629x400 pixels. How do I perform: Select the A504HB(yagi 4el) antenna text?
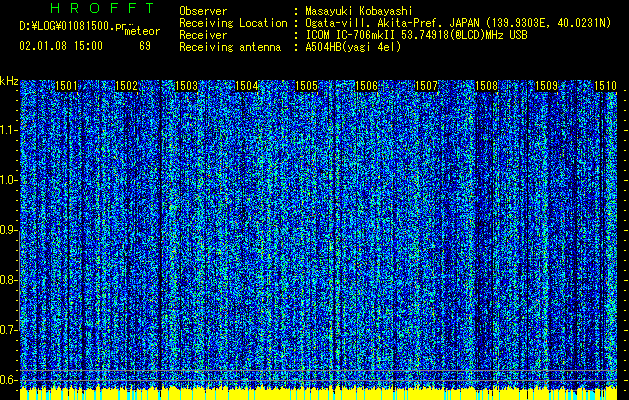pyautogui.click(x=353, y=47)
